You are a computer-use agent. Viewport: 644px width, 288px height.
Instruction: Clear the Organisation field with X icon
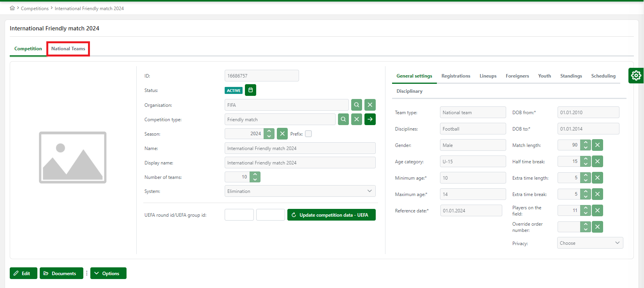[x=370, y=105]
